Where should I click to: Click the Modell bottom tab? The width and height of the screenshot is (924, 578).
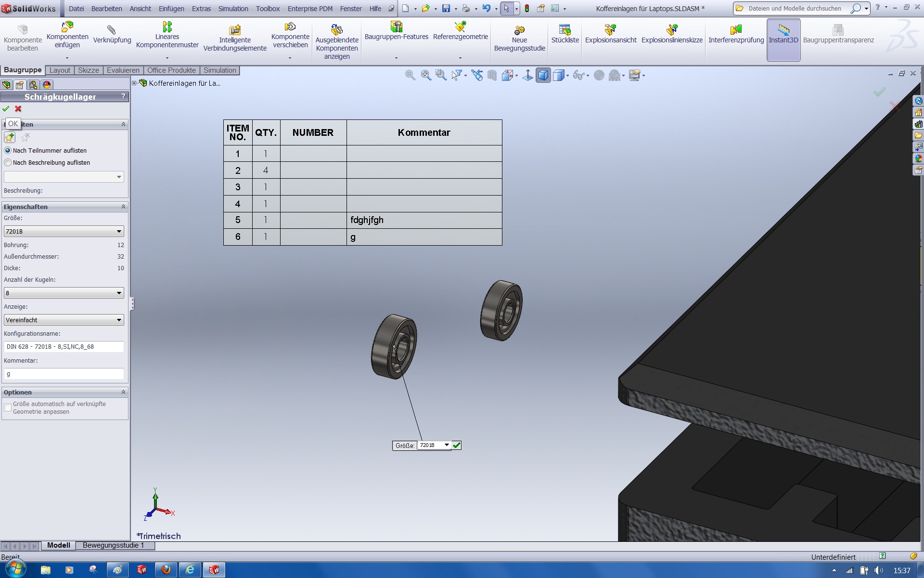[x=59, y=545]
